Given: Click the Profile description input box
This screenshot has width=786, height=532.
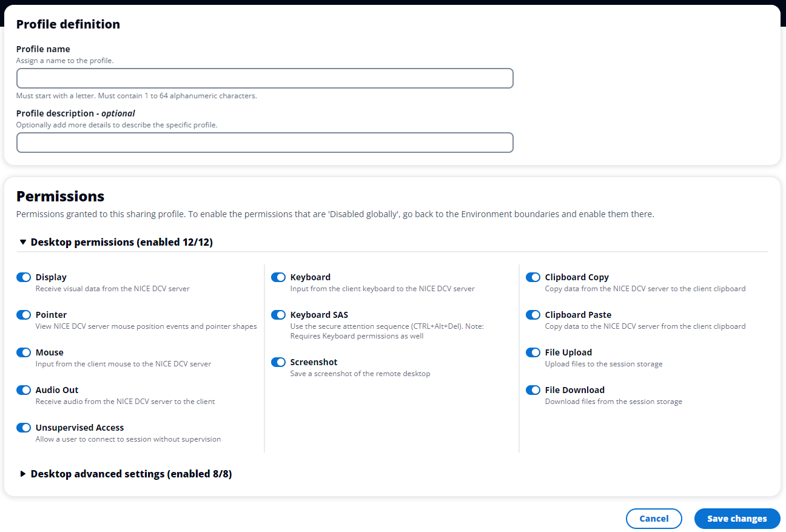Looking at the screenshot, I should coord(265,143).
